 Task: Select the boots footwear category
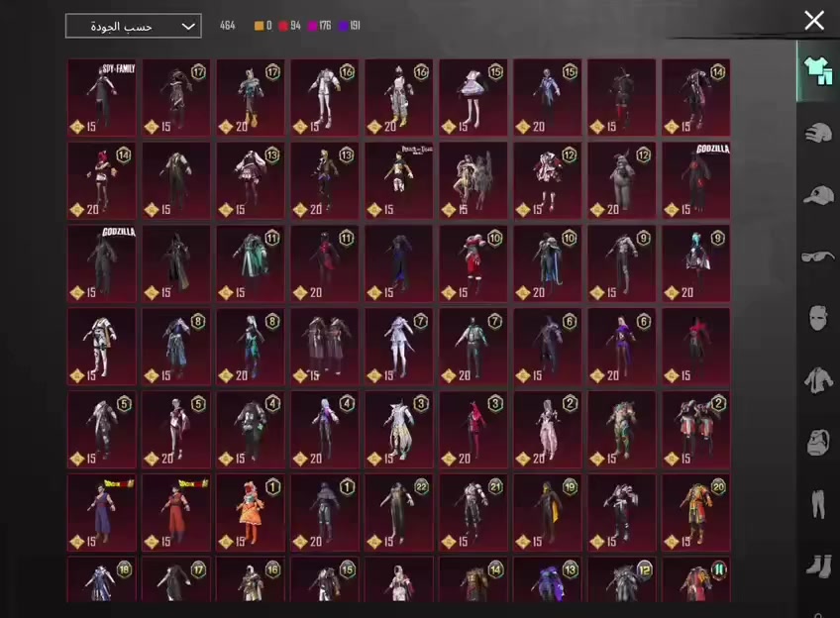(817, 565)
